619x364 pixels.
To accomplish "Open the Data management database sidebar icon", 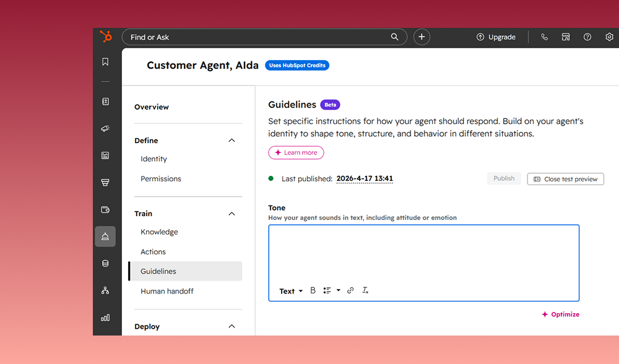I will (x=105, y=263).
